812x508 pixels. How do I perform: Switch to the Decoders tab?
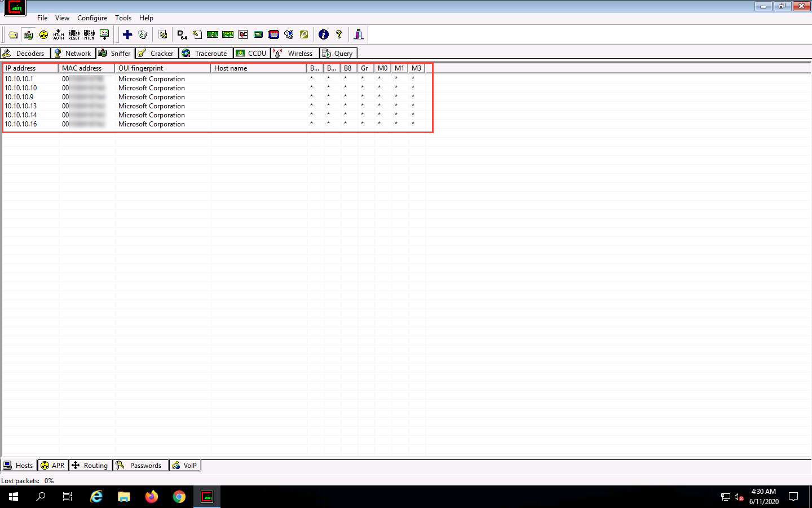click(25, 53)
